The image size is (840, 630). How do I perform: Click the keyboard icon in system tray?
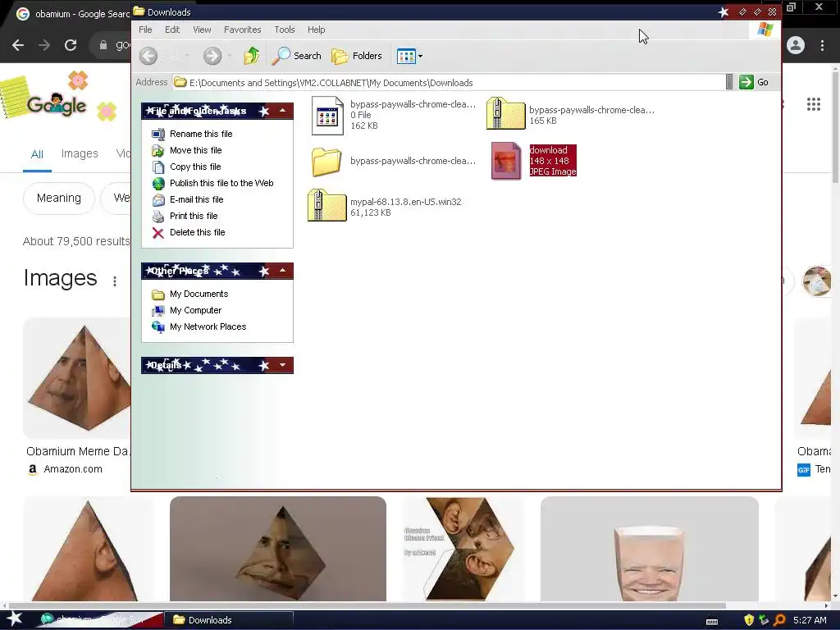(x=712, y=622)
